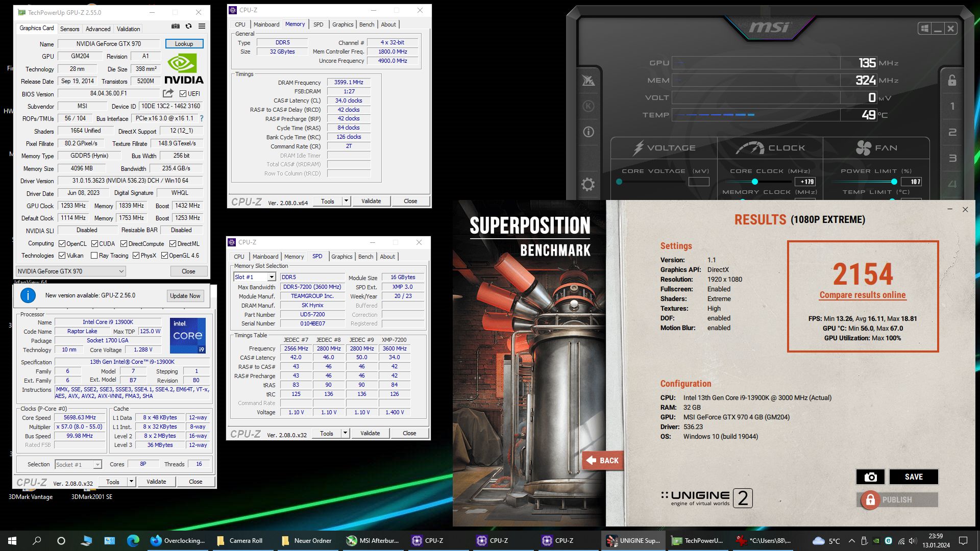Click the Lookup button in GPU-Z
This screenshot has width=980, height=551.
point(184,44)
